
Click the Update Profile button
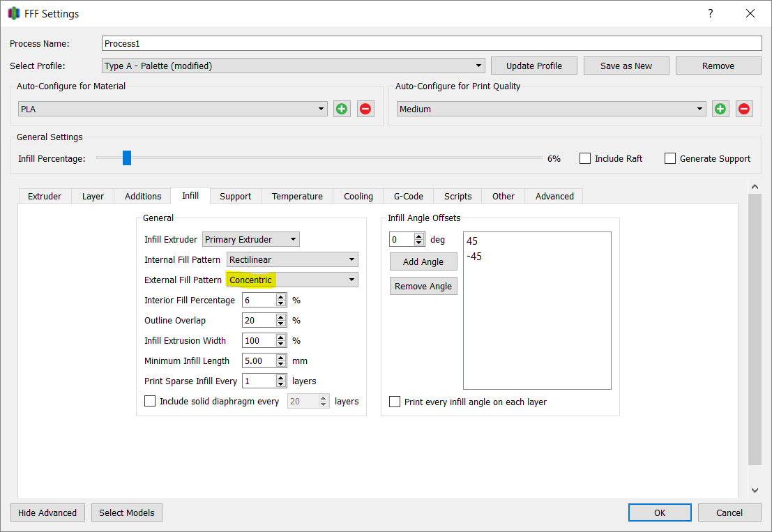click(x=534, y=66)
